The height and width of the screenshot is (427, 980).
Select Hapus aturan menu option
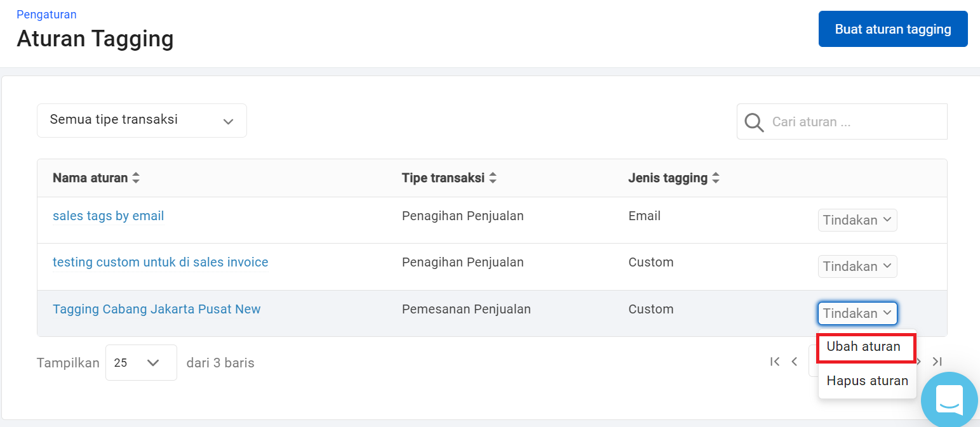point(867,381)
